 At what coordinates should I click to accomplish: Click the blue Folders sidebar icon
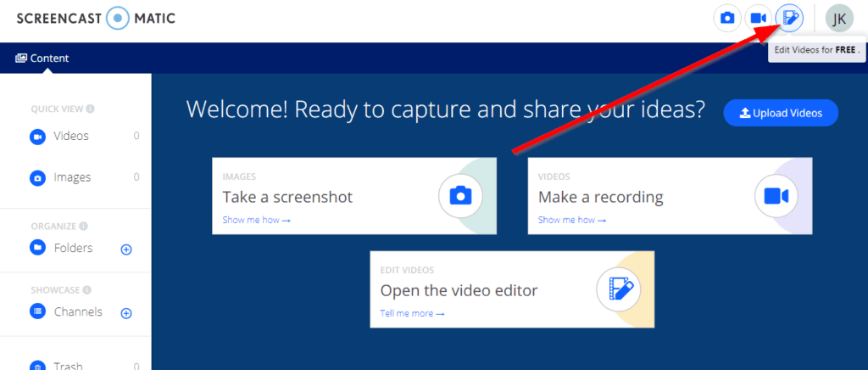point(37,248)
